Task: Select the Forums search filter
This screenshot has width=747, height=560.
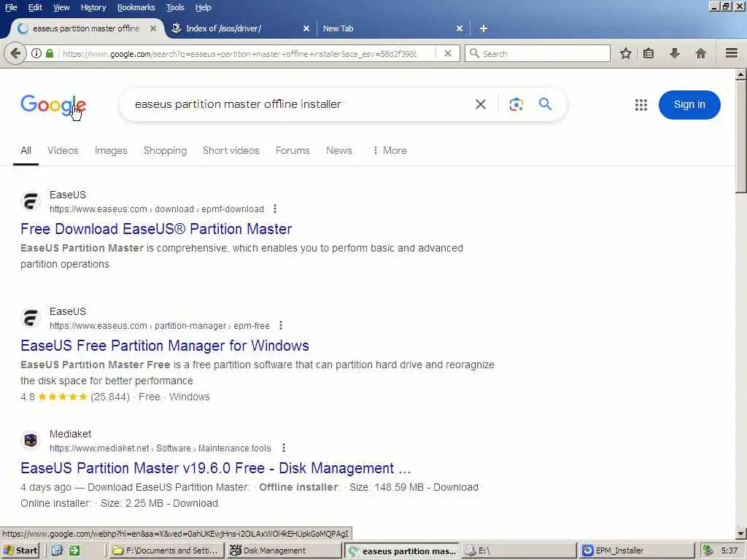Action: [x=293, y=150]
